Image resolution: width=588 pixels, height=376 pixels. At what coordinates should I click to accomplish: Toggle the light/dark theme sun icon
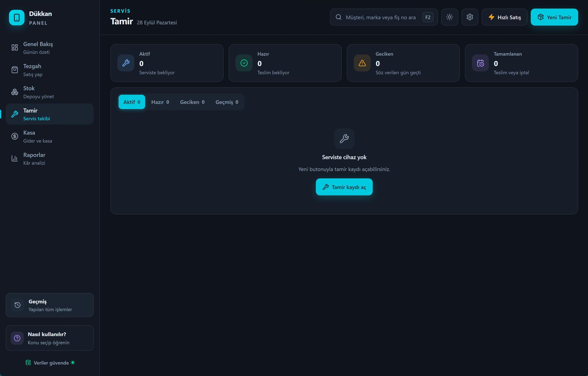[449, 17]
